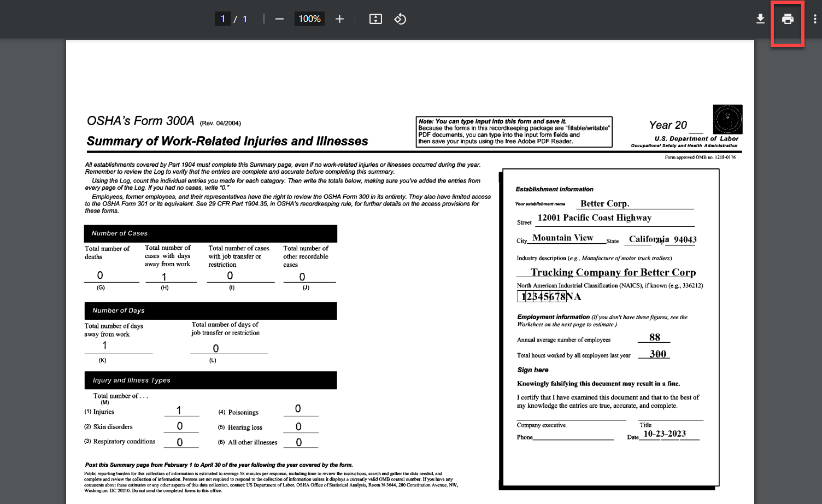Click the State field showing California
The width and height of the screenshot is (822, 504).
(x=645, y=239)
